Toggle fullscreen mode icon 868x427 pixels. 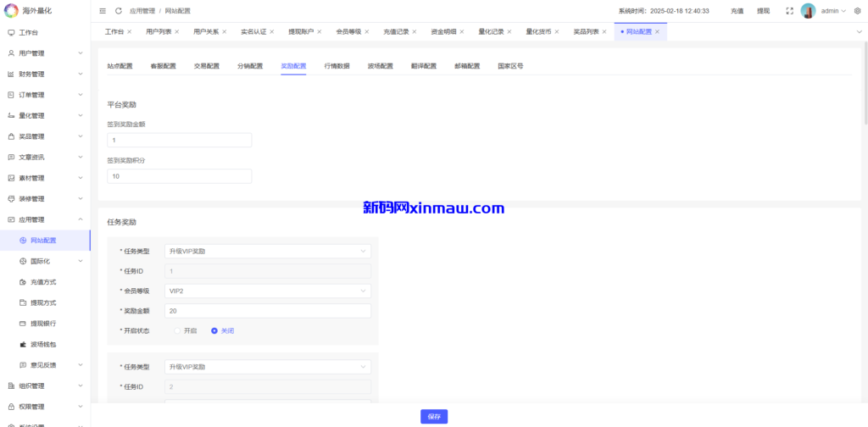790,11
